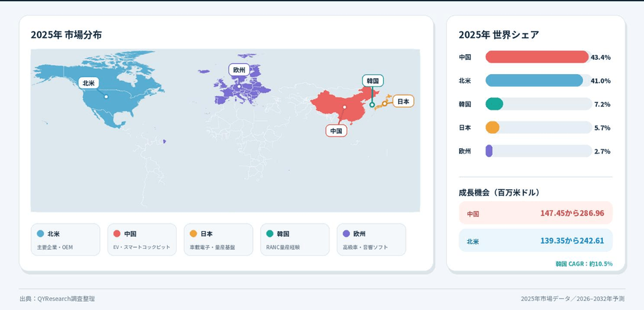Click the 韓国 CAGR：約10.5% text
The image size is (644, 310).
tap(584, 263)
